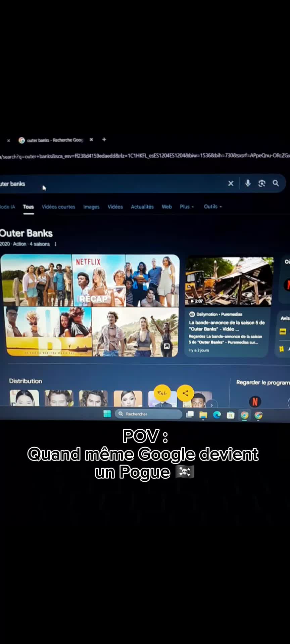Image resolution: width=290 pixels, height=644 pixels.
Task: Open a new browser tab with plus
Action: [x=104, y=140]
